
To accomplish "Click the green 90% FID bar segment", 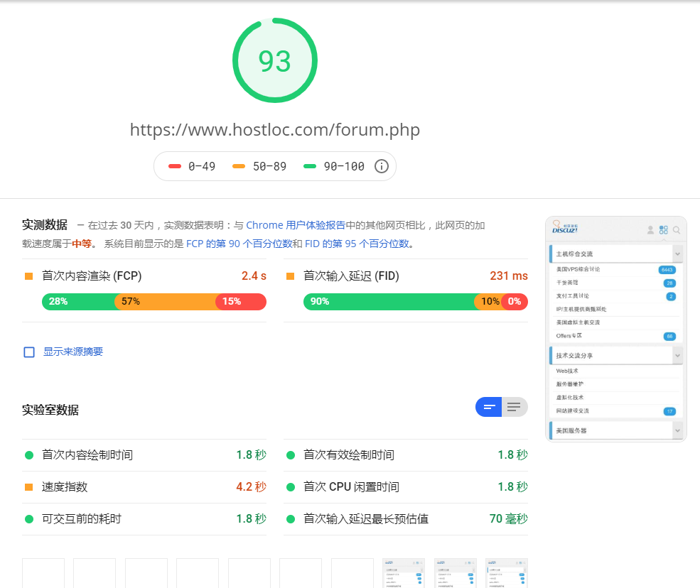I will [x=389, y=302].
